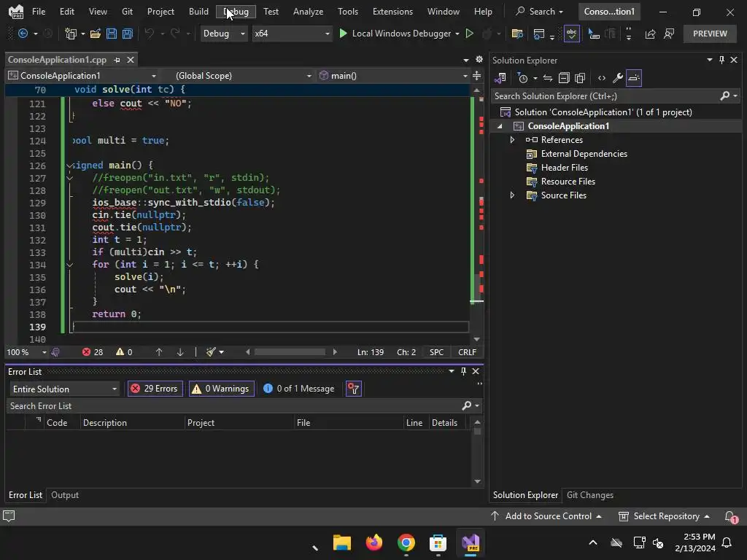Click the navigate backward arrow icon
The height and width of the screenshot is (560, 747).
23,34
